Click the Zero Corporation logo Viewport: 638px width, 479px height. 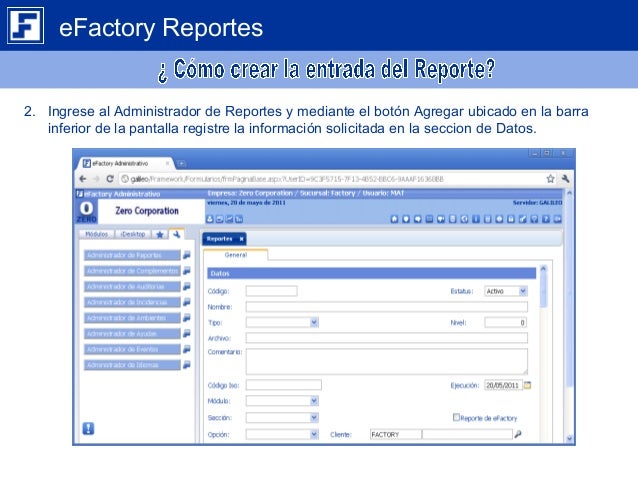pyautogui.click(x=87, y=211)
